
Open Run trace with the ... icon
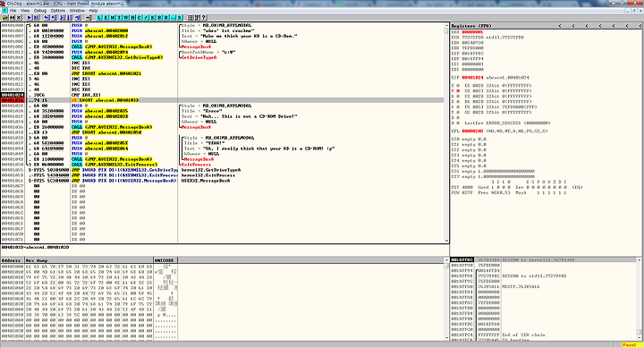point(173,18)
